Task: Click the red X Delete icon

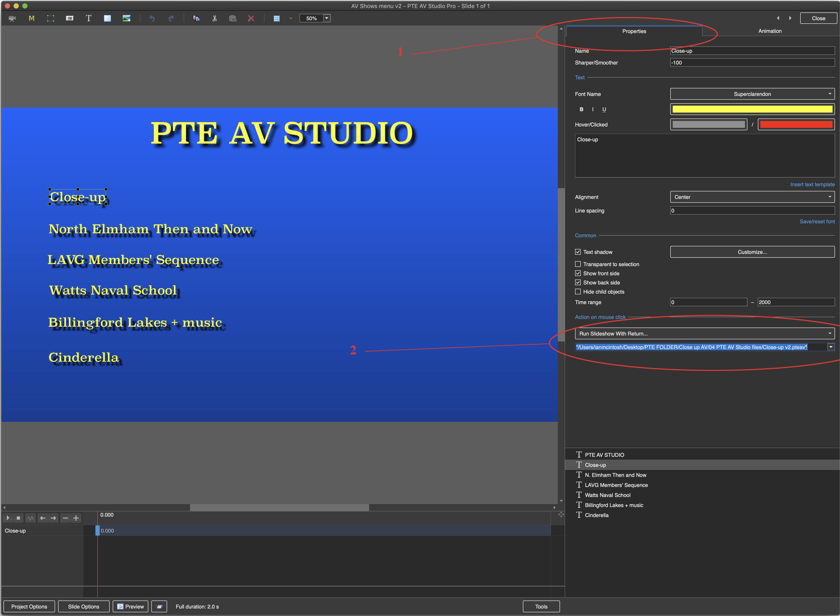Action: tap(251, 18)
